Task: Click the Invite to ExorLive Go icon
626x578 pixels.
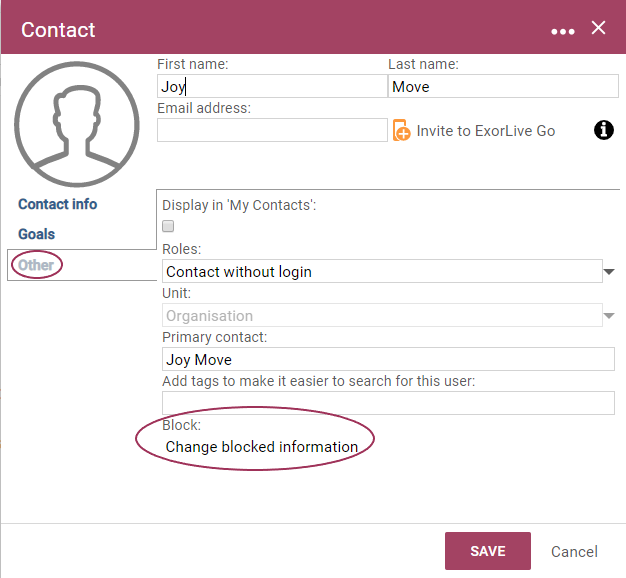Action: [401, 130]
